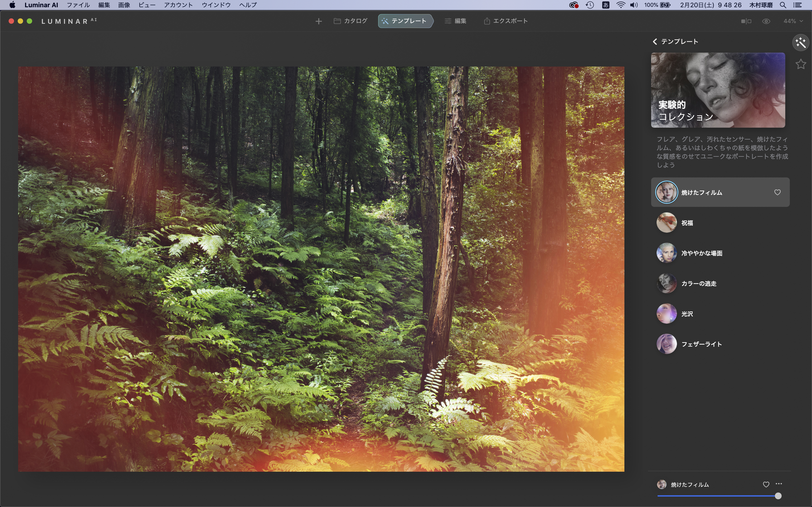Click the templates magic wand sidebar icon

tap(801, 43)
